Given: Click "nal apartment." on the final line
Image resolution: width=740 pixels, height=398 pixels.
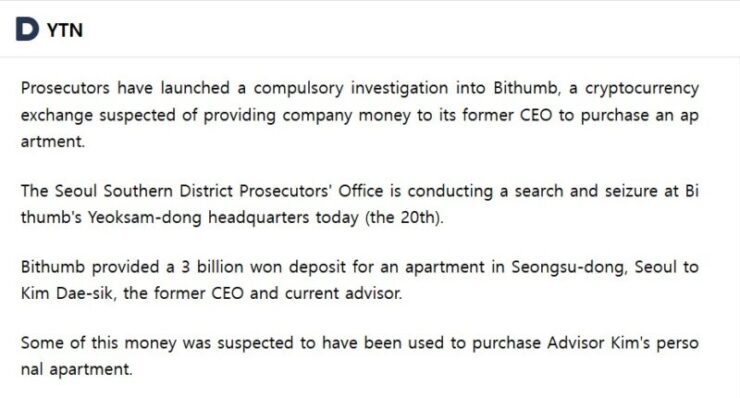Looking at the screenshot, I should pyautogui.click(x=76, y=370).
